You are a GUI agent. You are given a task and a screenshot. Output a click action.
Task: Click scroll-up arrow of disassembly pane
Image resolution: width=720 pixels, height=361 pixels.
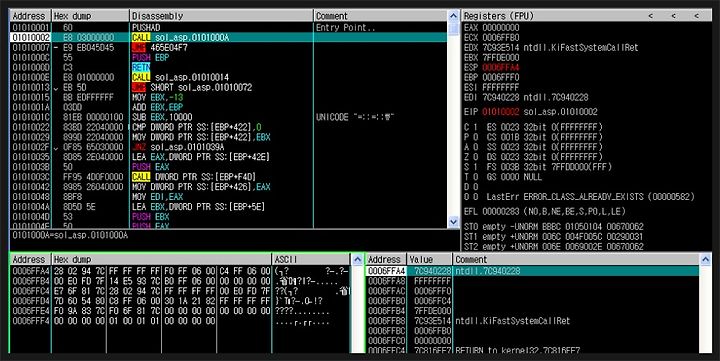(453, 16)
